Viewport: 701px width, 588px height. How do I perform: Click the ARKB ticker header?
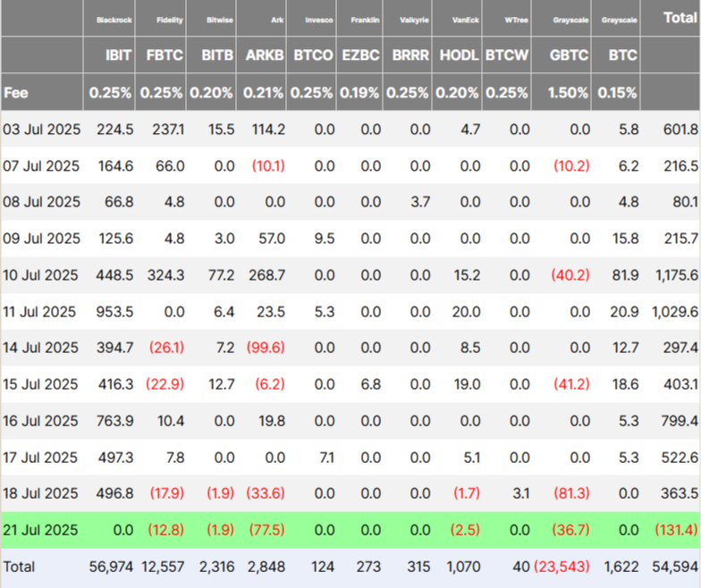pyautogui.click(x=265, y=55)
